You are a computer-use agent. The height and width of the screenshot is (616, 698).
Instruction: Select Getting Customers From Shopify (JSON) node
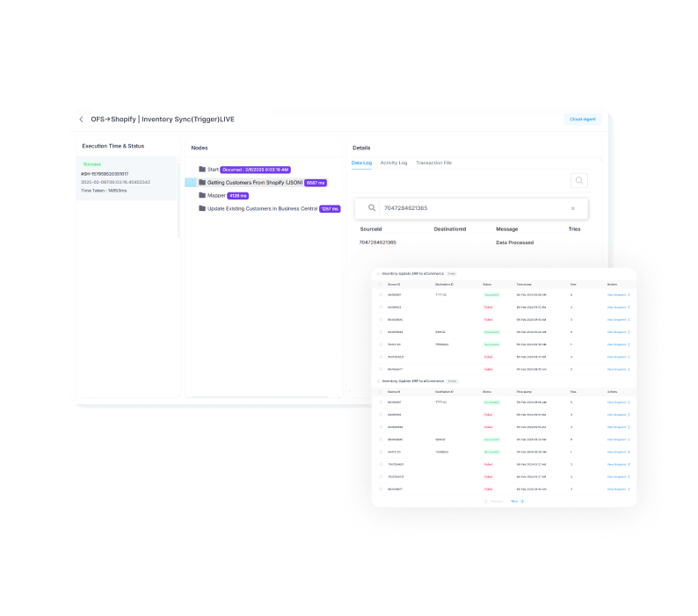pyautogui.click(x=255, y=183)
